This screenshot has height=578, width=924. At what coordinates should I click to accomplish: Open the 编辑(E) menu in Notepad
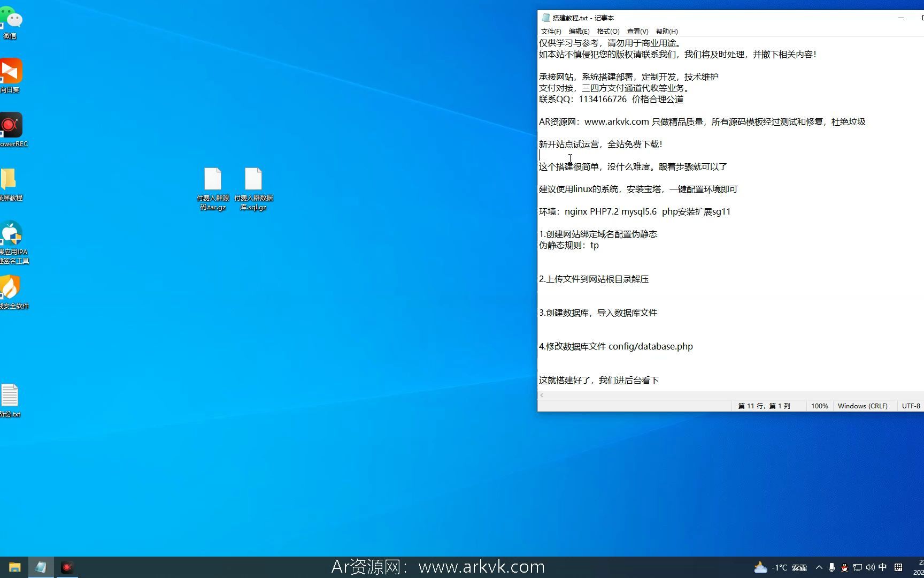579,32
